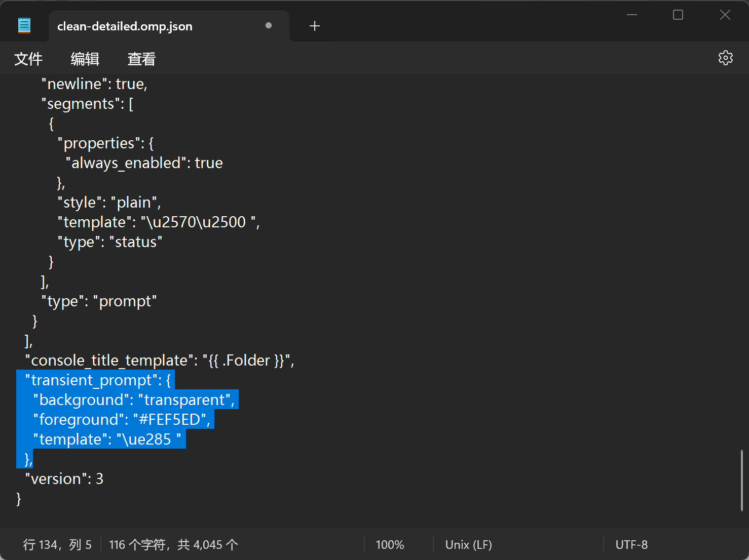Click the UTF-8 encoding indicator

pos(631,545)
